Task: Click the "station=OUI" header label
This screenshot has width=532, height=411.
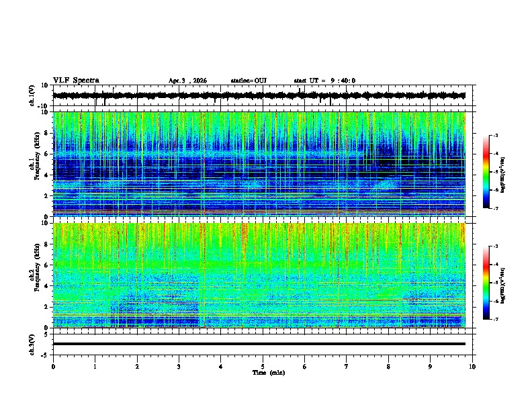Action: coord(249,81)
